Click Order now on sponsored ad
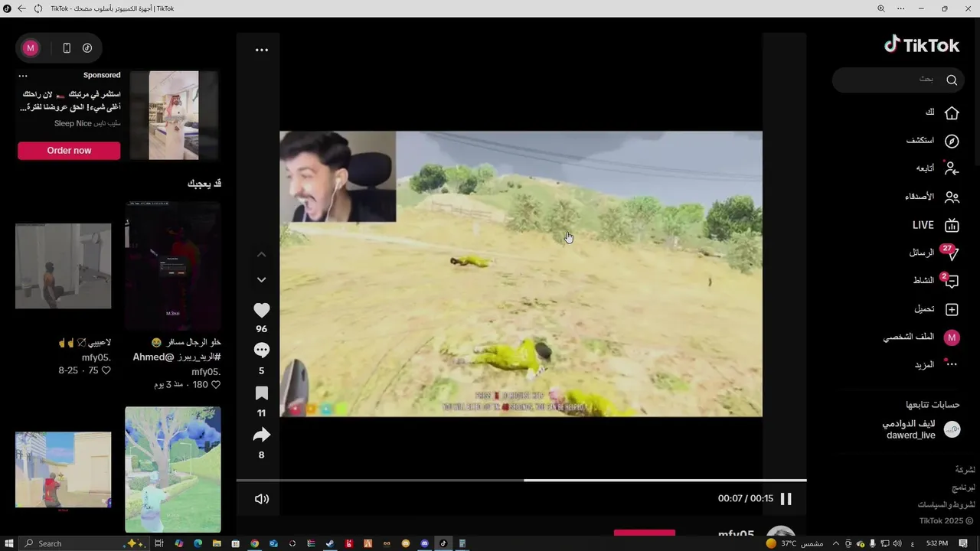 pos(69,151)
